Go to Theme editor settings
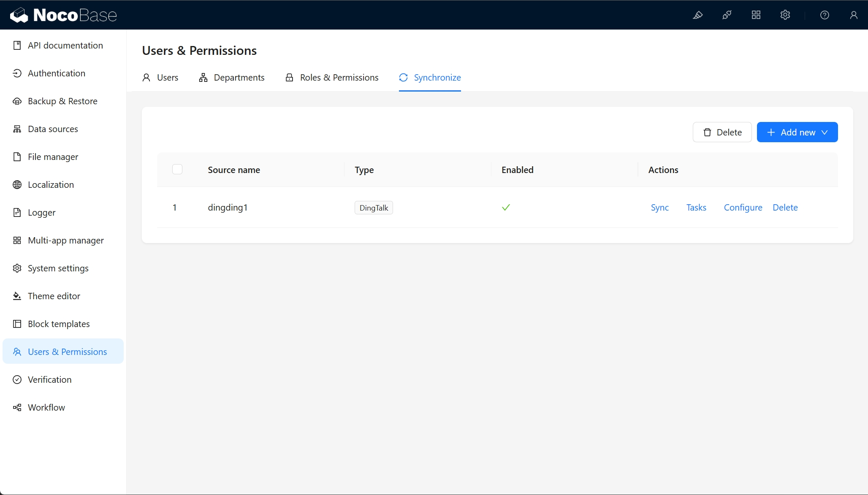Screen dimensions: 868x495 point(54,296)
